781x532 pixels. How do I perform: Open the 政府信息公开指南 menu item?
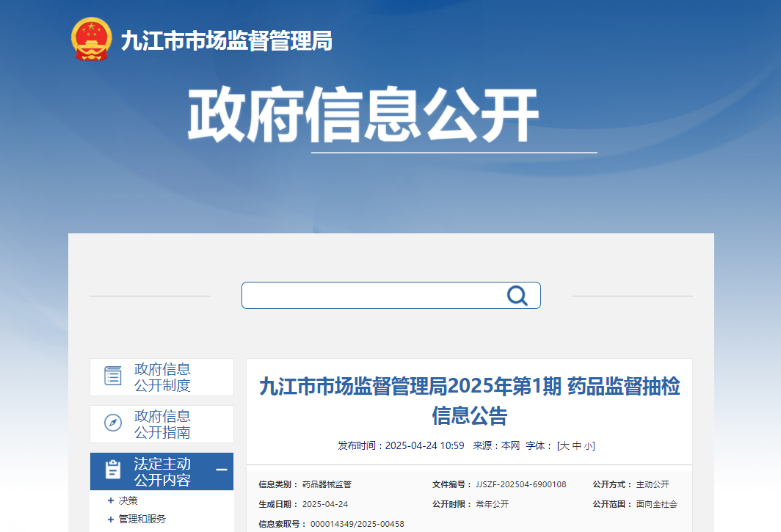click(162, 424)
